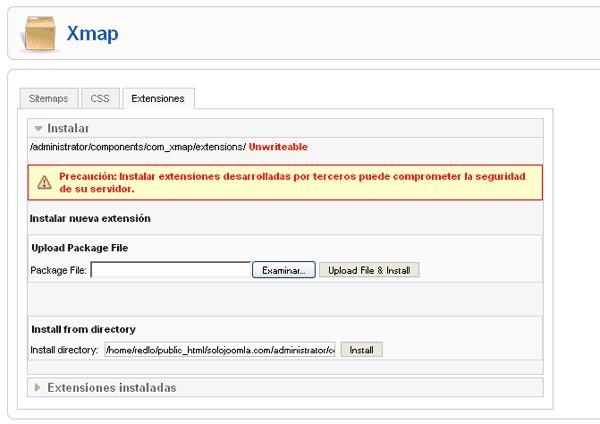Click the yellow warning triangle icon

pos(44,182)
